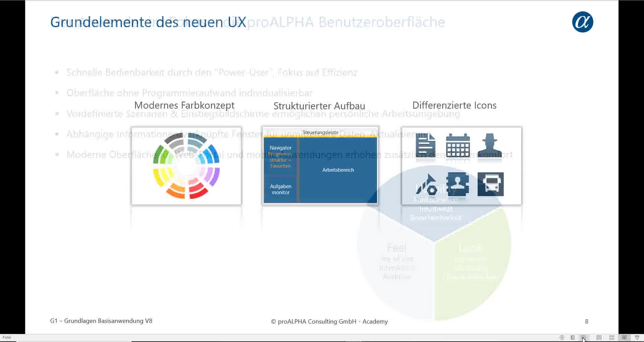Click the Differenzierte Icons picture box
The width and height of the screenshot is (644, 342).
click(x=462, y=166)
